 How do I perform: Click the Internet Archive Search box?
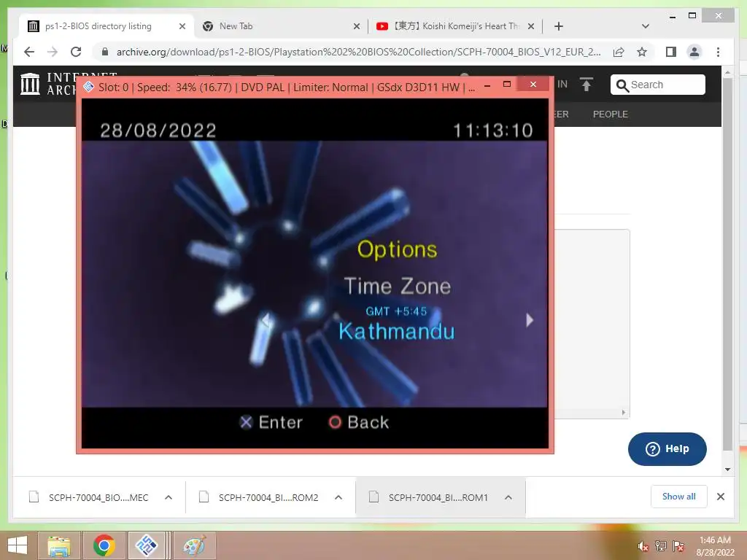657,85
